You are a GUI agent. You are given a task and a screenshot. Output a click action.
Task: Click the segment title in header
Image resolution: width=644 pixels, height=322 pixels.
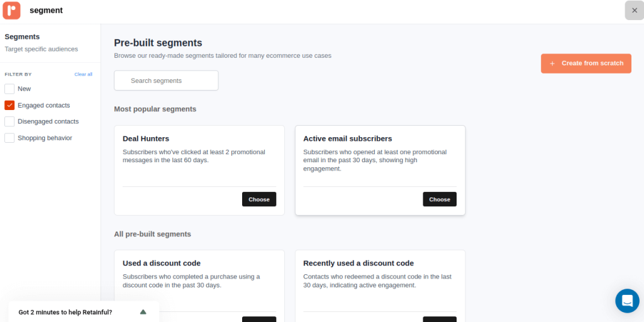[46, 10]
